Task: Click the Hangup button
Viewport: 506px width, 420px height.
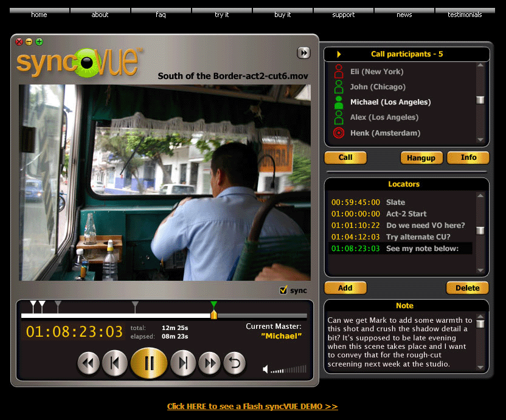Action: (x=421, y=158)
